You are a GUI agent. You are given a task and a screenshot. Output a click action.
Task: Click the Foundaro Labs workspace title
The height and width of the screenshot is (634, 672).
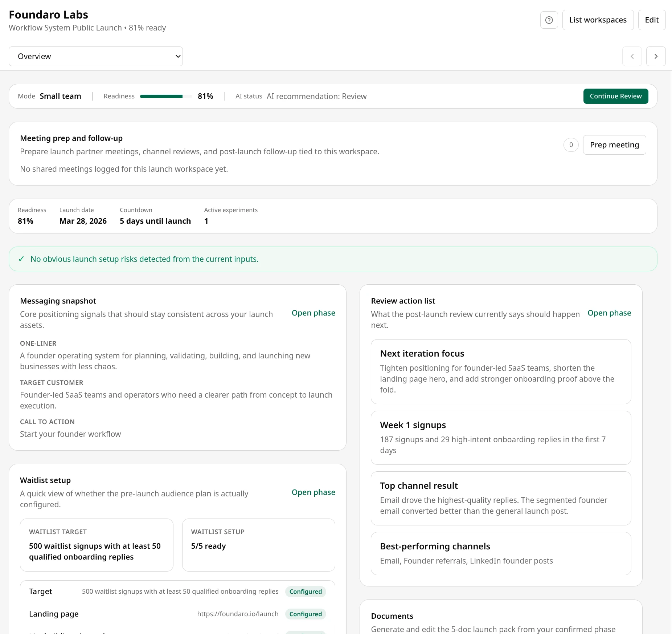pyautogui.click(x=48, y=15)
